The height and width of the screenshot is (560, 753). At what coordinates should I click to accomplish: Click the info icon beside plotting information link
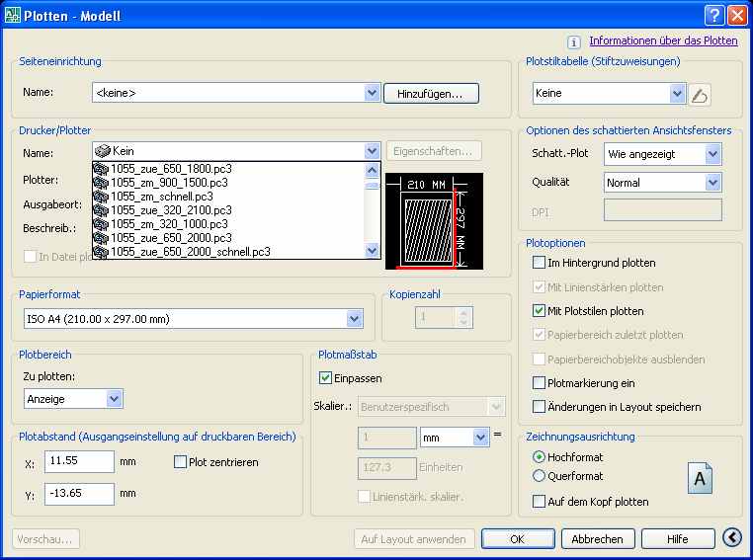tap(573, 42)
